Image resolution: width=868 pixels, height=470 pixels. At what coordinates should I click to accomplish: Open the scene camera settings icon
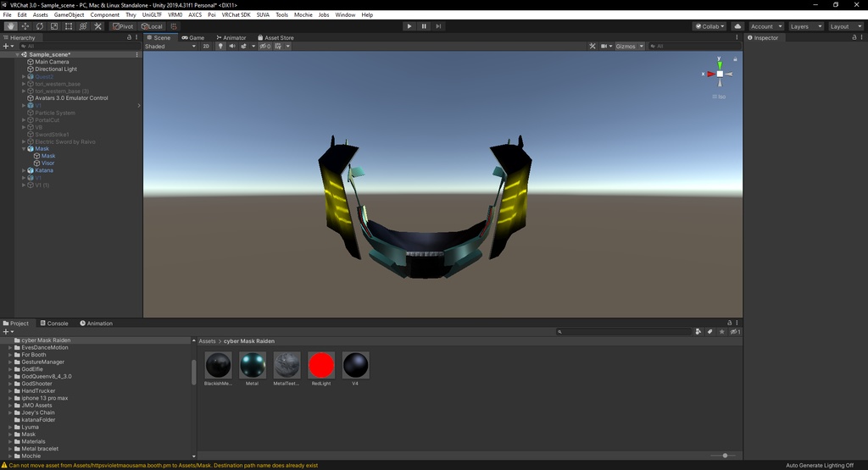click(x=604, y=47)
